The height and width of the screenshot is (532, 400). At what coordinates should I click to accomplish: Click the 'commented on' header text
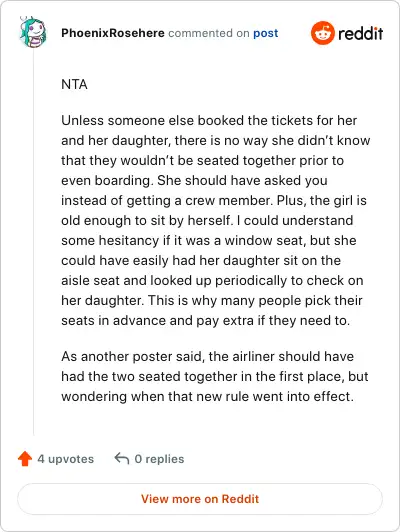click(209, 33)
